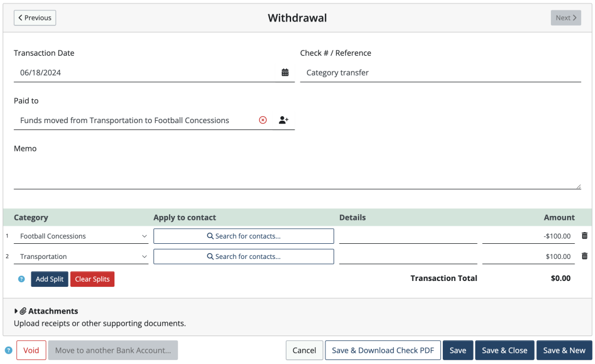Expand the Attachments section
Image resolution: width=595 pixels, height=364 pixels.
tap(46, 311)
